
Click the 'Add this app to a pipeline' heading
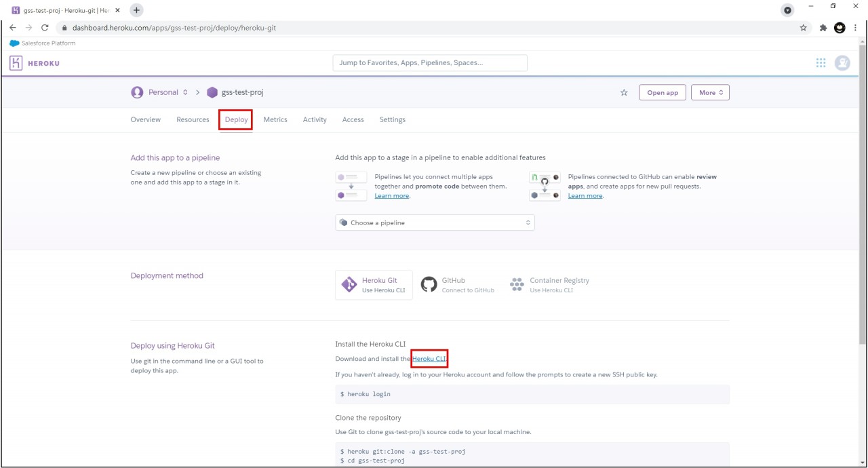[x=175, y=158]
